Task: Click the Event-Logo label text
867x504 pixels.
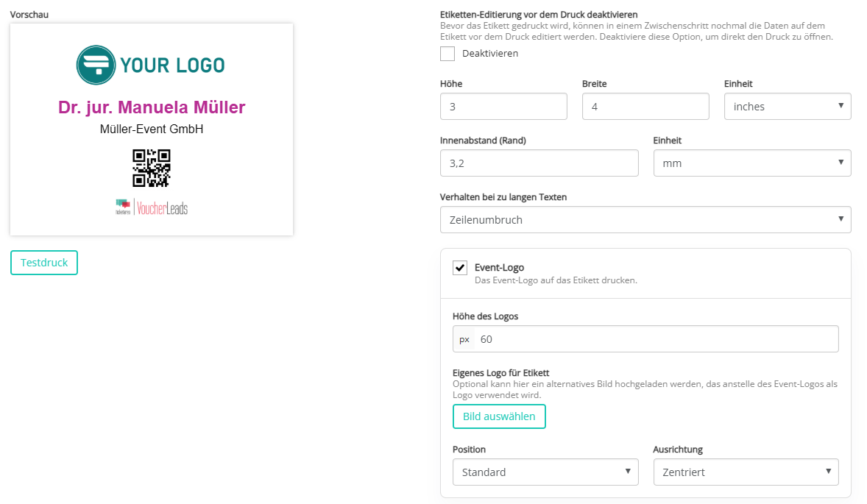Action: pyautogui.click(x=499, y=268)
